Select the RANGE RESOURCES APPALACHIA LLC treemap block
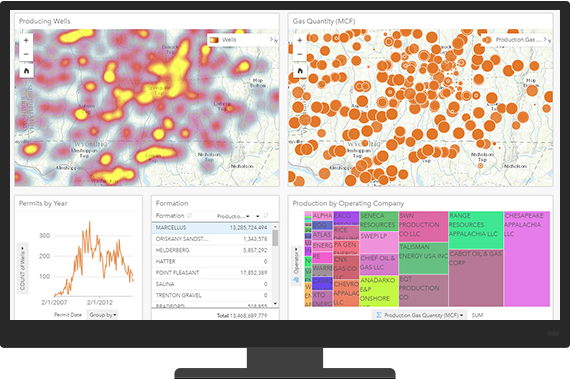The height and width of the screenshot is (379, 570). pyautogui.click(x=476, y=230)
